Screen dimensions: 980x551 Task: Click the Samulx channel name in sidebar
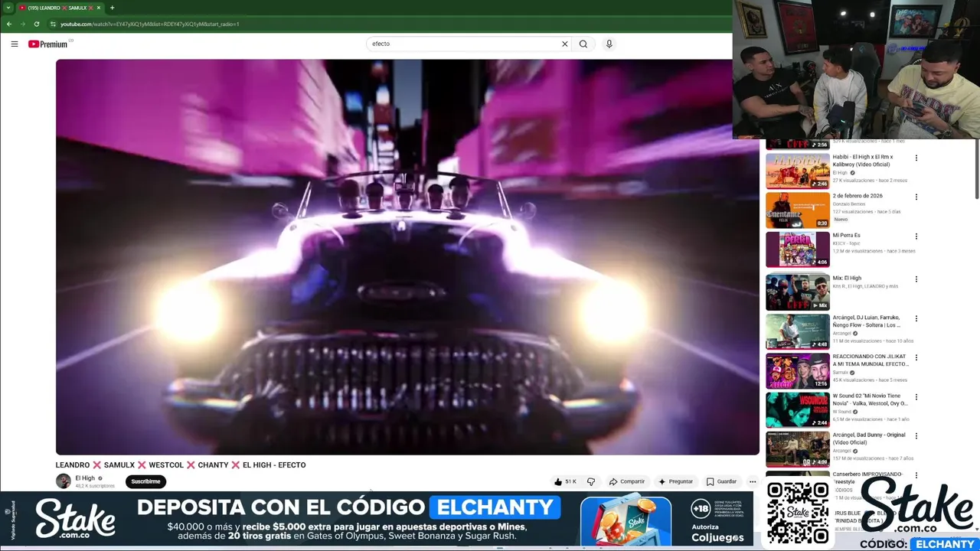tap(840, 373)
